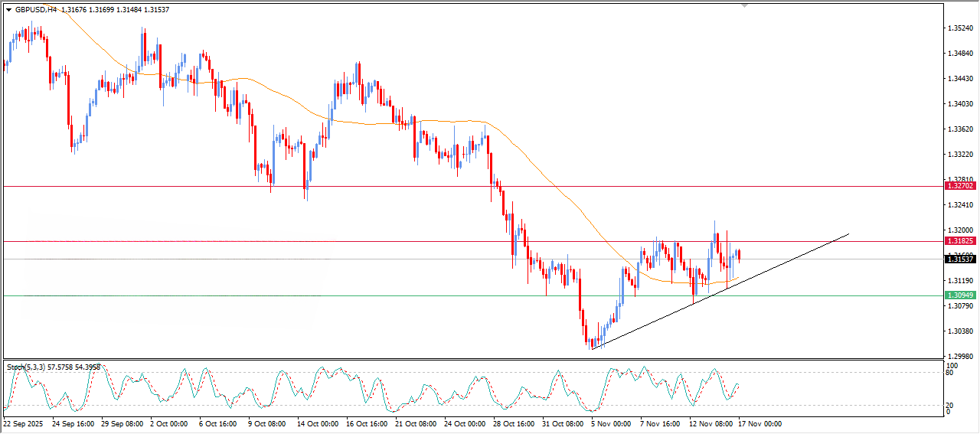
Task: Click the 1.35240 price scale value
Action: [959, 28]
